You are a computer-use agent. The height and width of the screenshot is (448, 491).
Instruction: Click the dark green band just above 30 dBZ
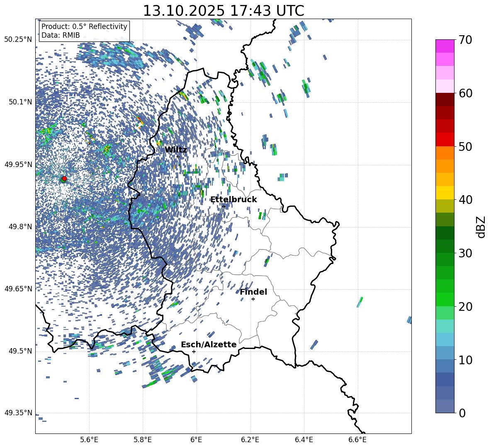[x=445, y=246]
